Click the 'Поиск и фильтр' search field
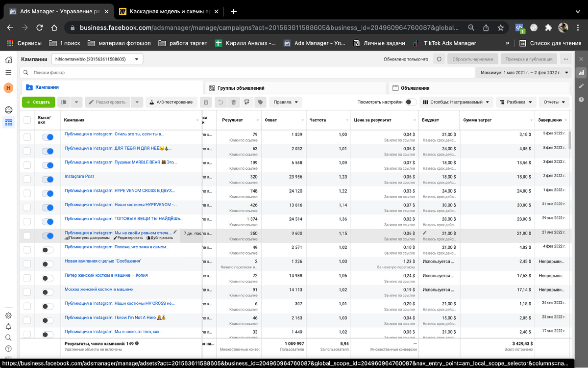 tap(247, 73)
